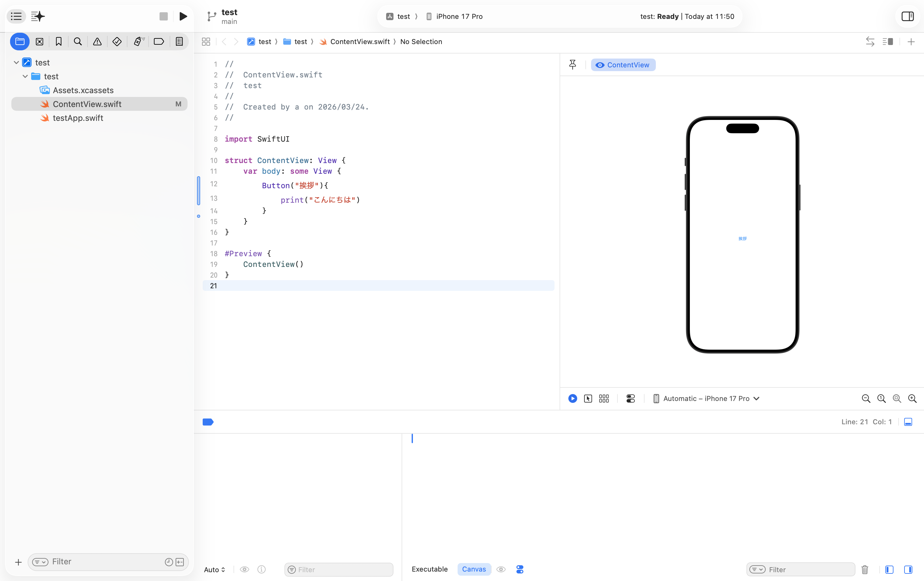Image resolution: width=924 pixels, height=581 pixels.
Task: Toggle the navigator sidebar button
Action: click(16, 16)
